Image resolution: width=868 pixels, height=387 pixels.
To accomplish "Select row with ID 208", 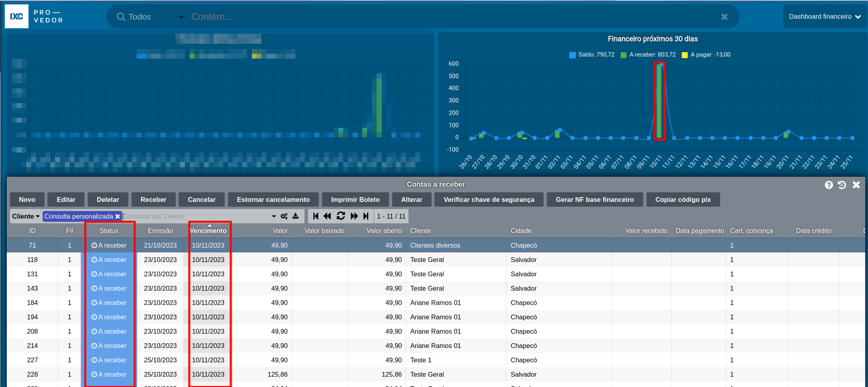I will coord(436,331).
